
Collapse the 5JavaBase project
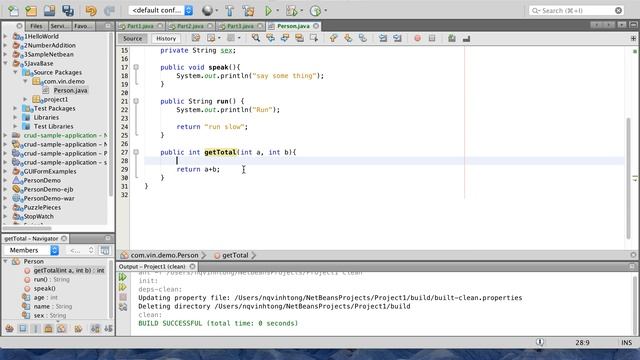[5, 63]
